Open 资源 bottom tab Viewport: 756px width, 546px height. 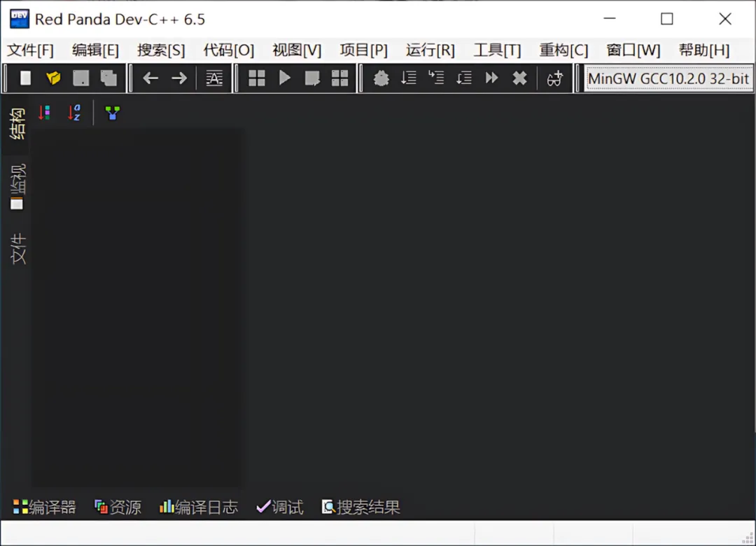[118, 507]
